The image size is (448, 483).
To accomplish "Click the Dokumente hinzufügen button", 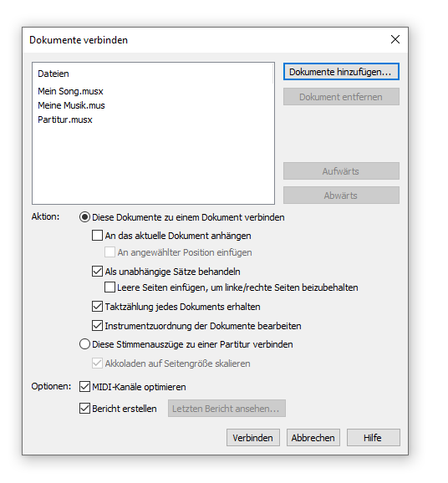I will click(x=341, y=72).
